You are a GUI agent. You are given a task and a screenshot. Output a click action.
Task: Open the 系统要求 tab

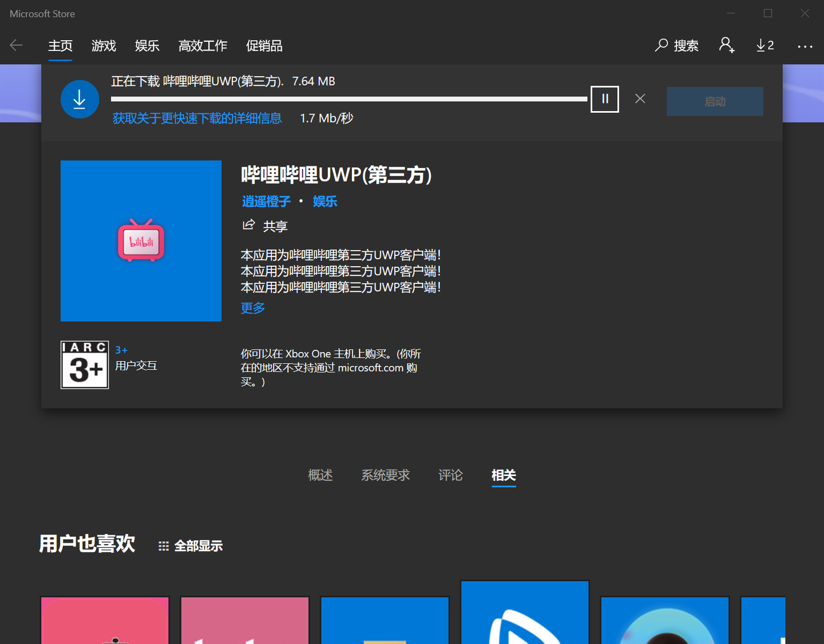click(x=386, y=475)
